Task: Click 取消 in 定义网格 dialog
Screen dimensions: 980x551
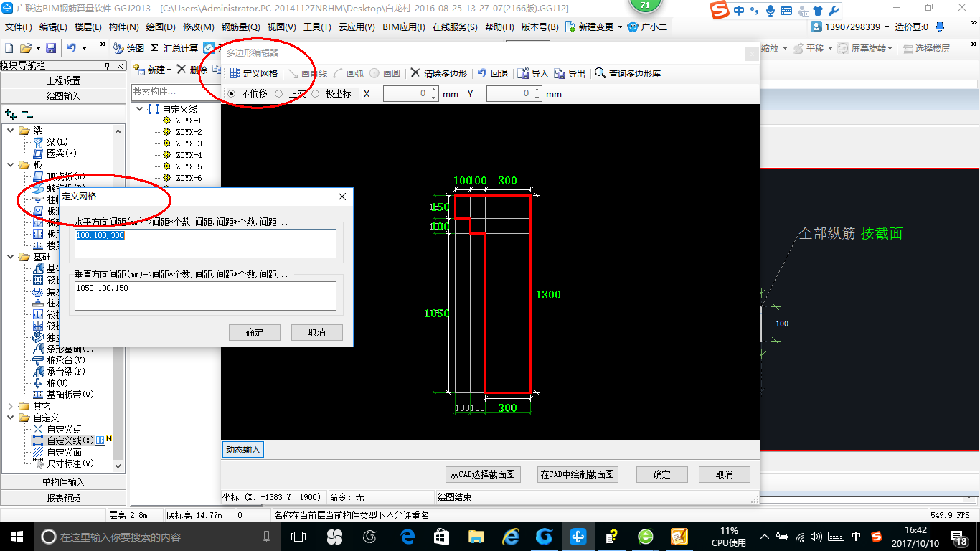Action: click(316, 332)
